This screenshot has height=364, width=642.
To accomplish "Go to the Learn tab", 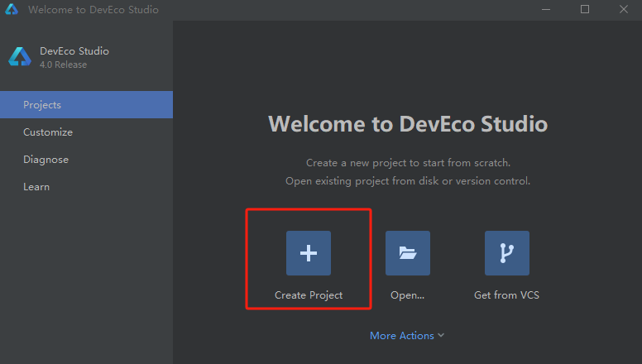I will coord(86,187).
